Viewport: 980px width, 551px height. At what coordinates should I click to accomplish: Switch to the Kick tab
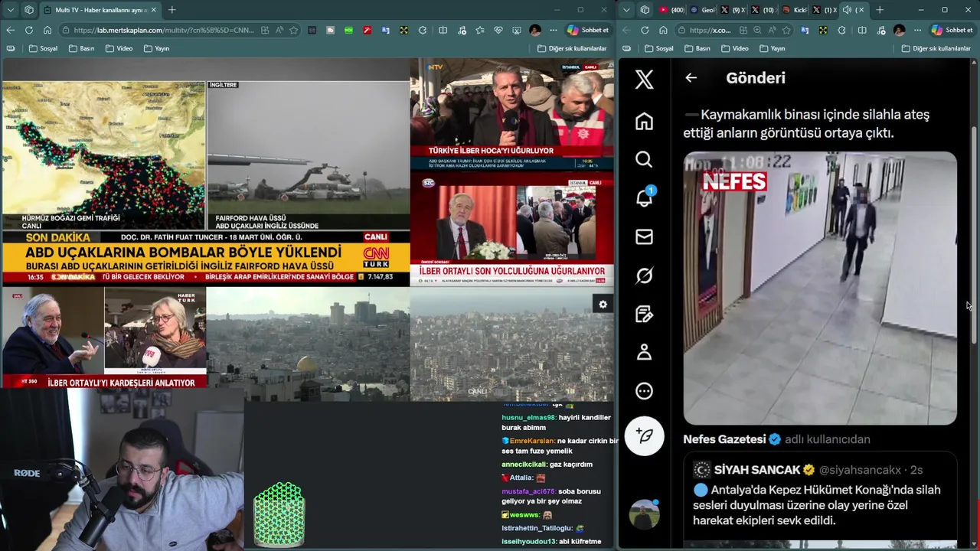click(795, 10)
